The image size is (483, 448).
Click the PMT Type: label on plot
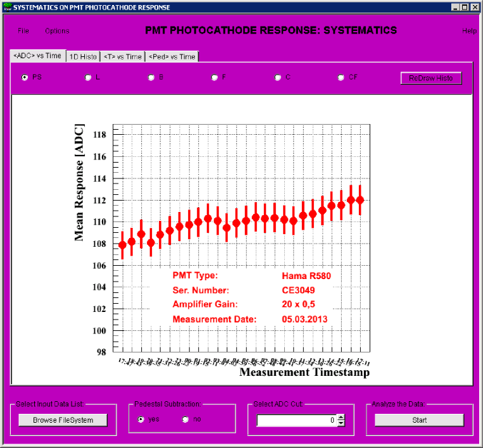(x=195, y=275)
